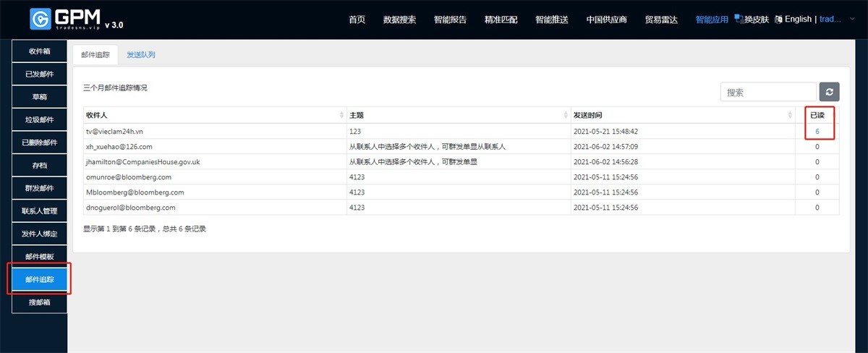This screenshot has height=353, width=868.
Task: Click the 已读 column header
Action: point(817,116)
